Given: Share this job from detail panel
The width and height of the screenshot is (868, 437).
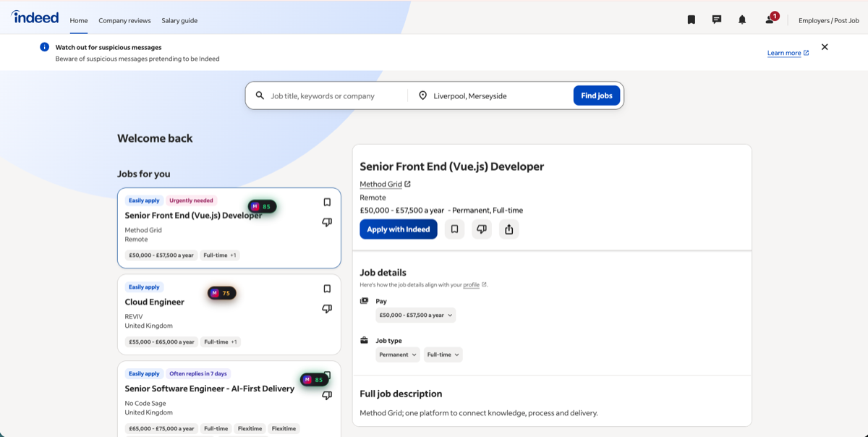Looking at the screenshot, I should pos(509,229).
